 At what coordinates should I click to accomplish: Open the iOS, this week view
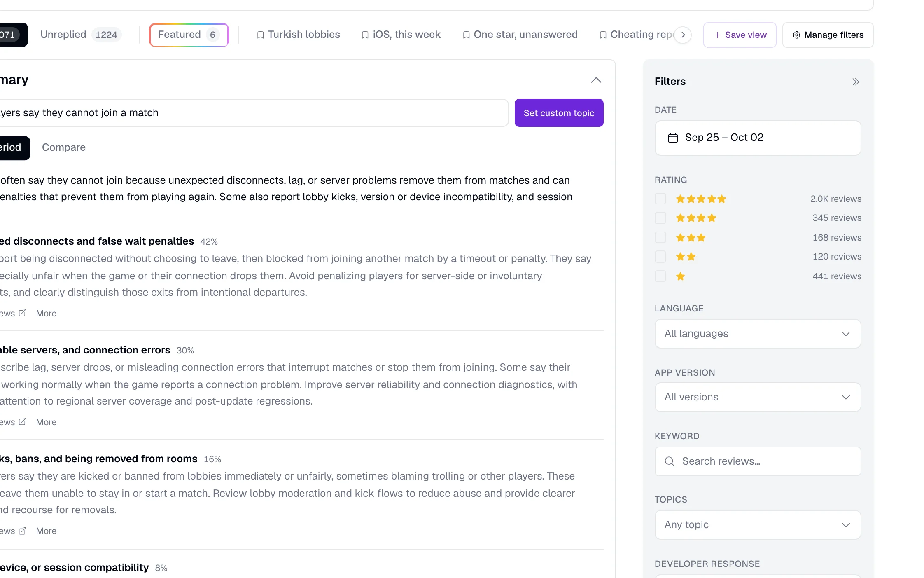click(401, 35)
